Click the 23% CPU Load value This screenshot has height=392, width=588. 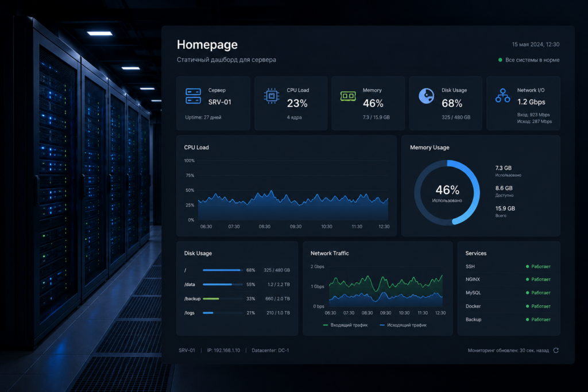pos(297,103)
